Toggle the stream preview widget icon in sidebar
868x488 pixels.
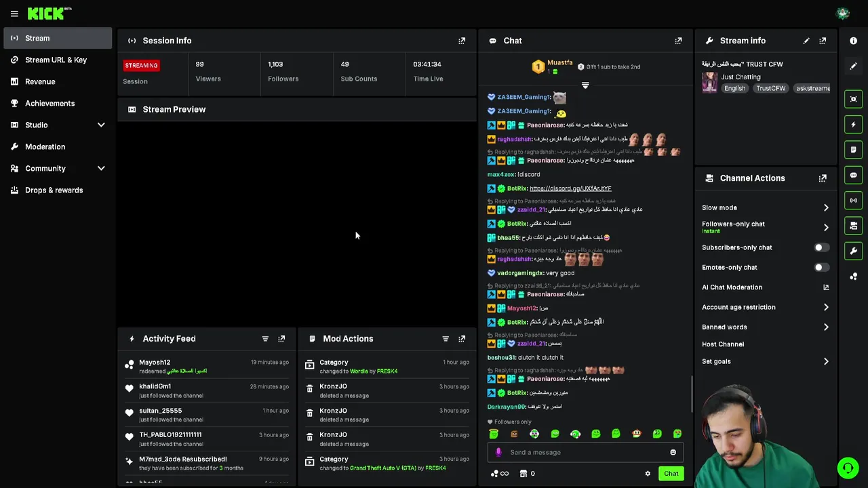pos(853,99)
